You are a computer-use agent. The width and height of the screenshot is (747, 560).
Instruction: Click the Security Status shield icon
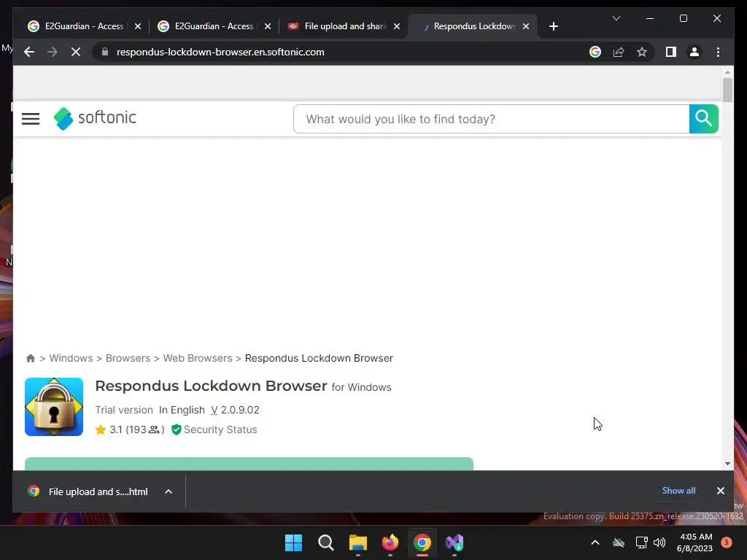tap(177, 429)
